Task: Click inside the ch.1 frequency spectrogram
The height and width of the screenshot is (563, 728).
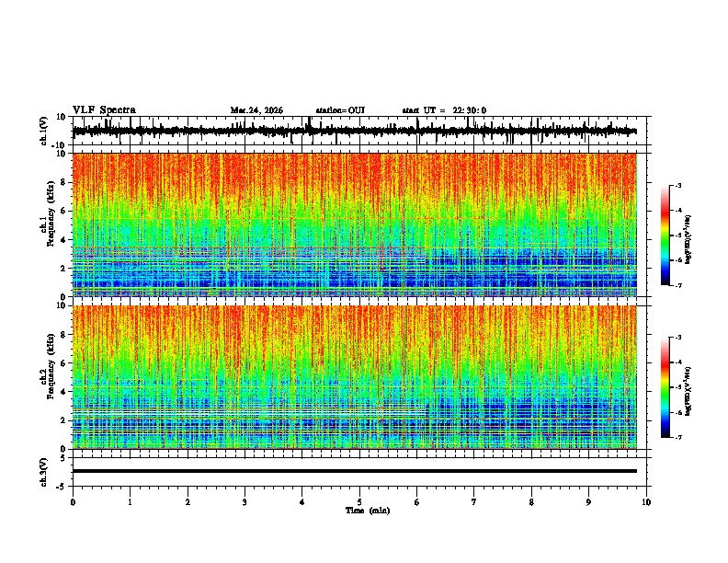Action: [x=355, y=224]
